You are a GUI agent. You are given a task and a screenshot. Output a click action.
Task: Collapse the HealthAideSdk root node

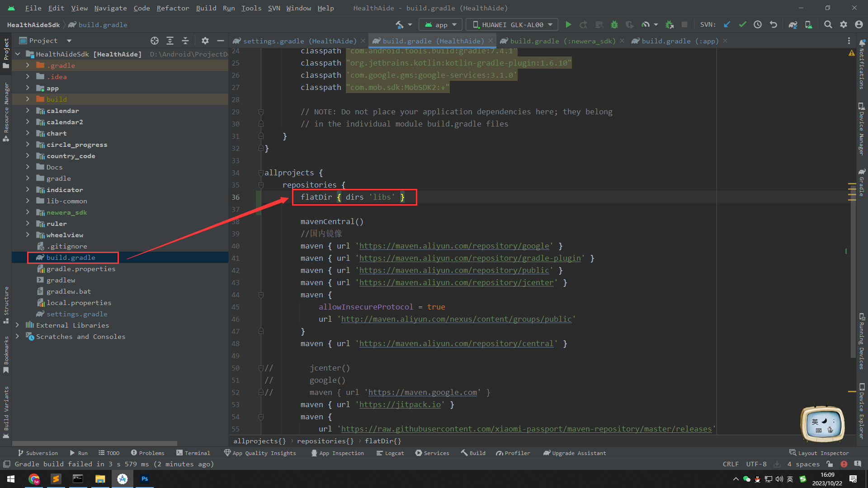(17, 54)
